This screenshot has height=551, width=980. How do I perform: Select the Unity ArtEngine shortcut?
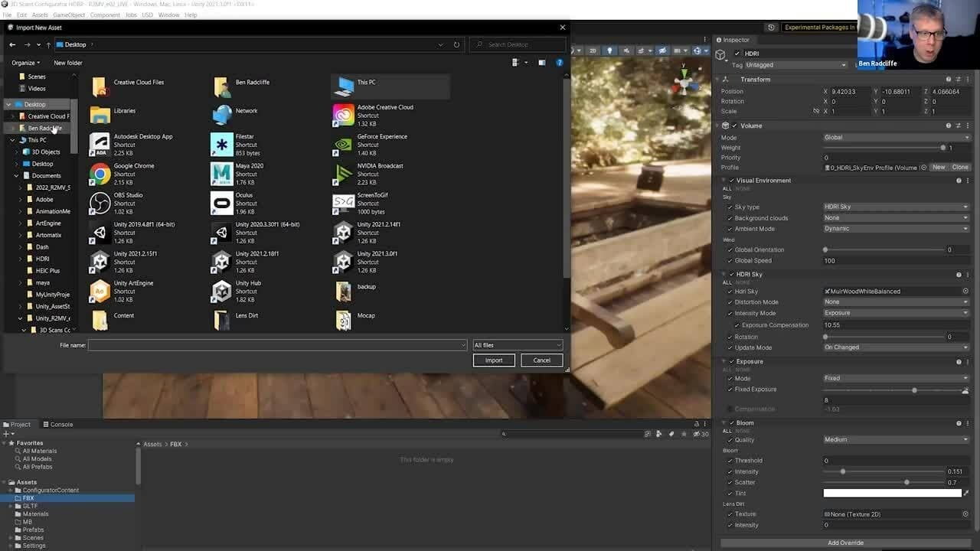tap(122, 291)
